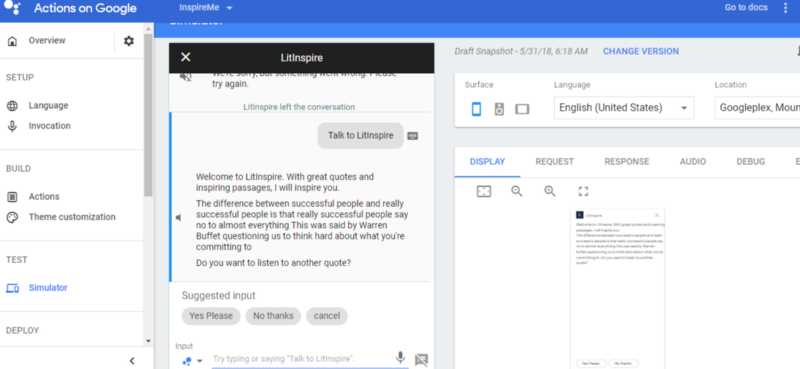This screenshot has width=800, height=369.
Task: Select the smart display surface icon
Action: [522, 109]
